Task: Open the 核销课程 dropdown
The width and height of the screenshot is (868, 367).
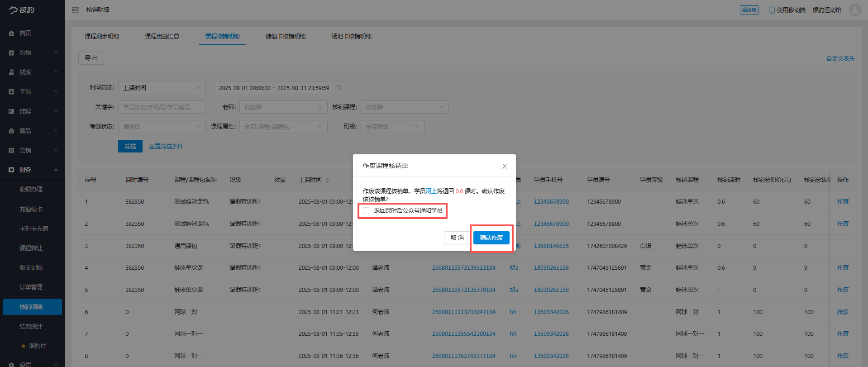Action: coord(405,107)
